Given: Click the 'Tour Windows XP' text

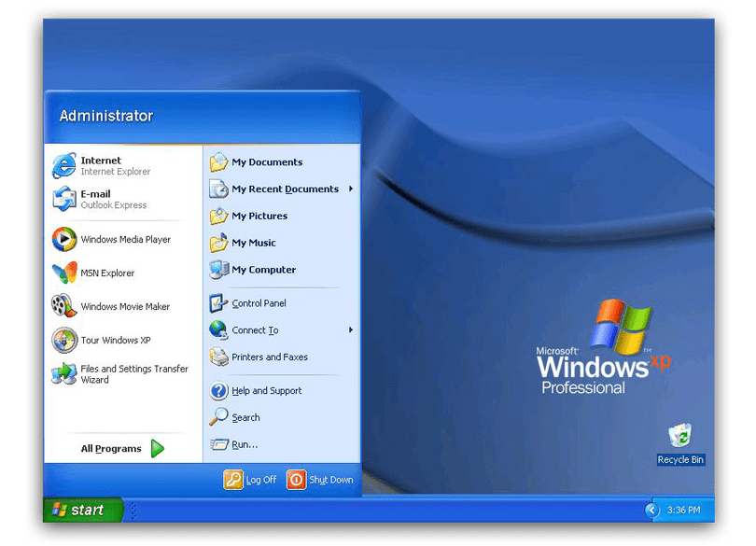Looking at the screenshot, I should point(115,340).
